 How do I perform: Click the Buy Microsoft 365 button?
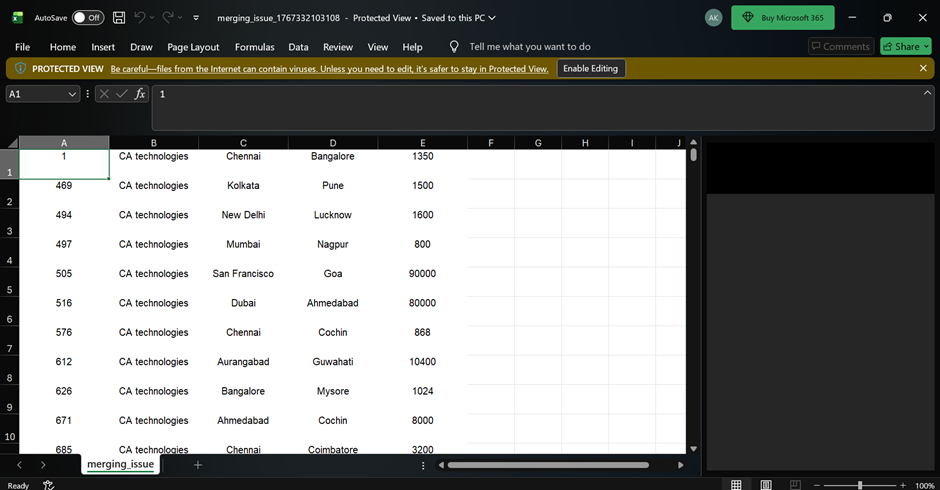click(783, 18)
